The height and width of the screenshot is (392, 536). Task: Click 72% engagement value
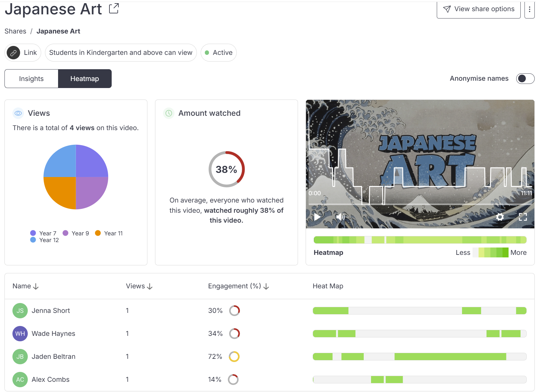tap(215, 357)
